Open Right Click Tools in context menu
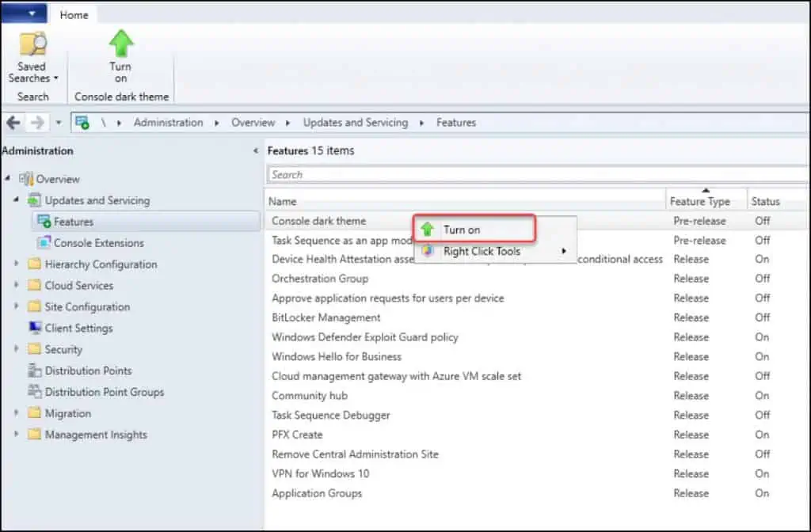The image size is (811, 532). [x=495, y=251]
